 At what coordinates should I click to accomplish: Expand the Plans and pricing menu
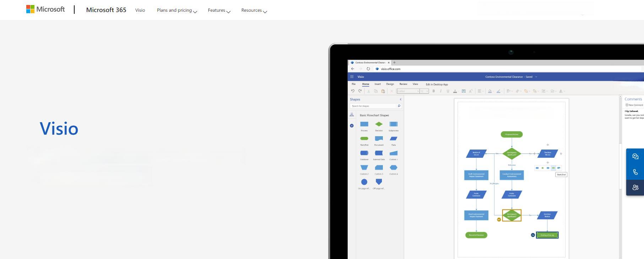tap(177, 10)
